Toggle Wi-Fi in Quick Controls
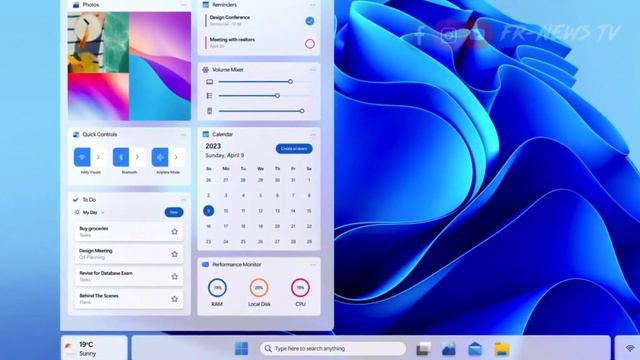The image size is (640, 360). [x=82, y=157]
